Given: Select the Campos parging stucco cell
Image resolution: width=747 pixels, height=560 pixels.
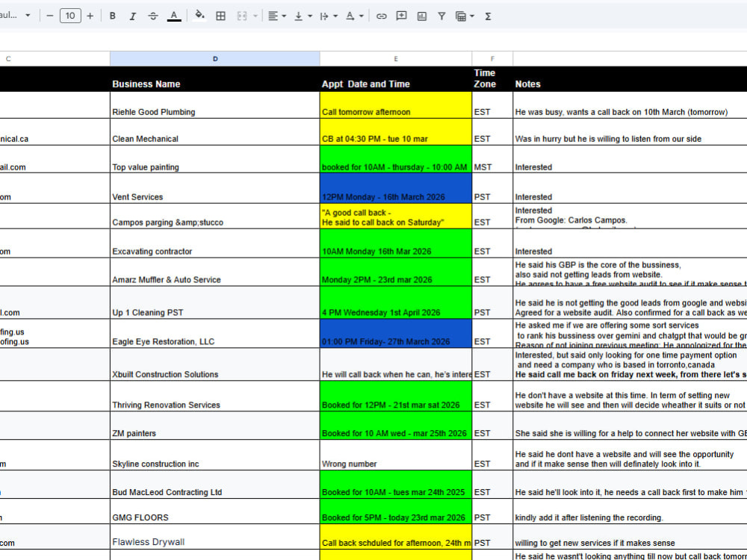Looking at the screenshot, I should 215,217.
